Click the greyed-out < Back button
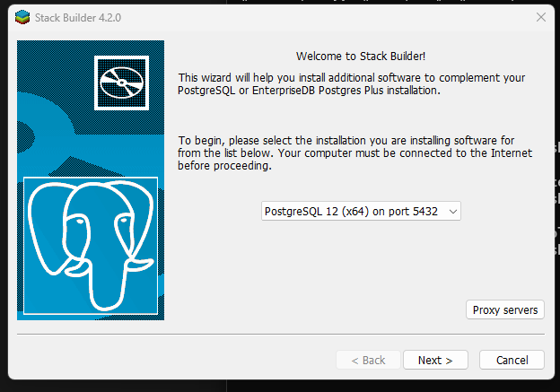 point(368,360)
